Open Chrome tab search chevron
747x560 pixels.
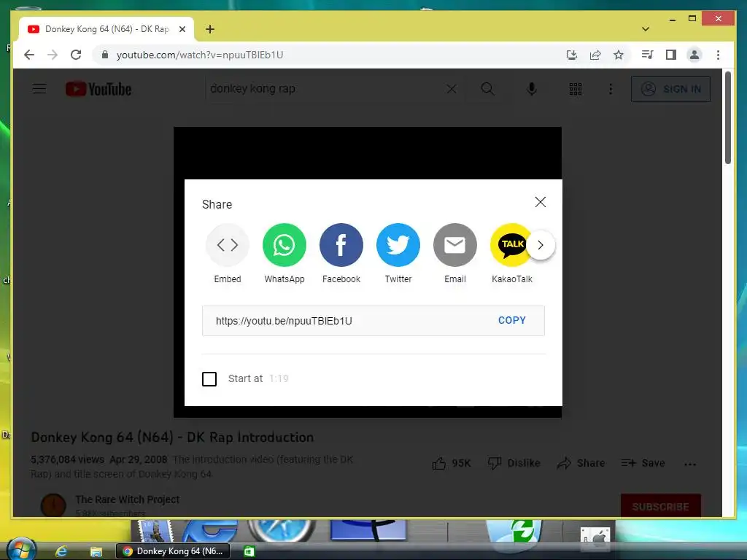click(646, 29)
